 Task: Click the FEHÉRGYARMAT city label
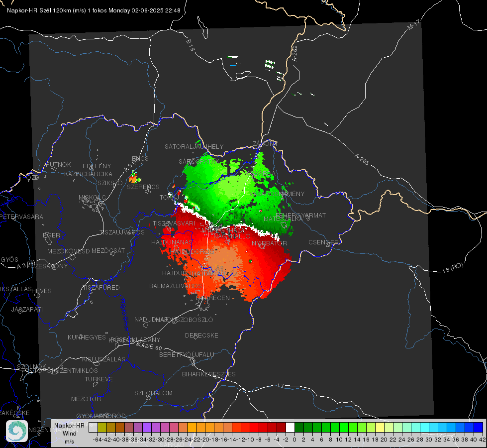tap(300, 215)
